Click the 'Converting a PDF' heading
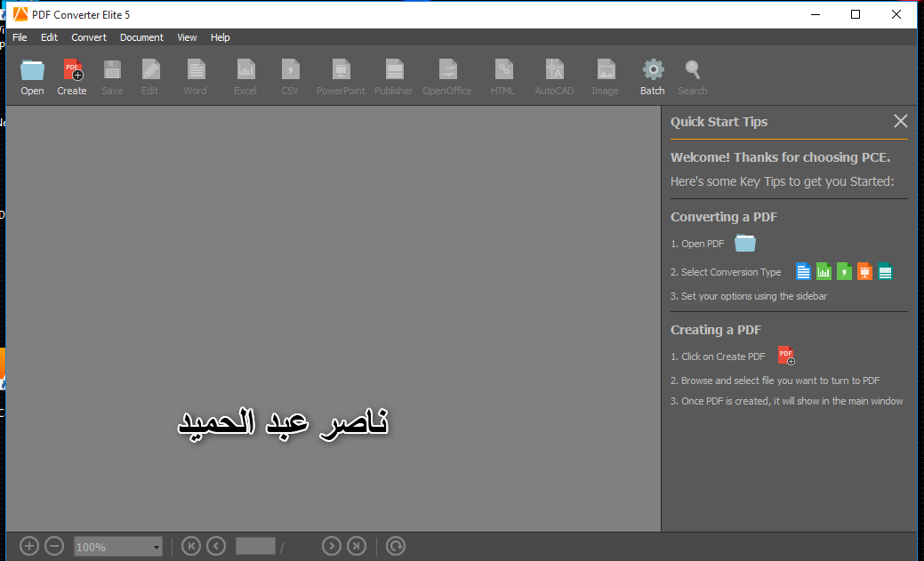Viewport: 924px width, 561px height. click(x=724, y=217)
